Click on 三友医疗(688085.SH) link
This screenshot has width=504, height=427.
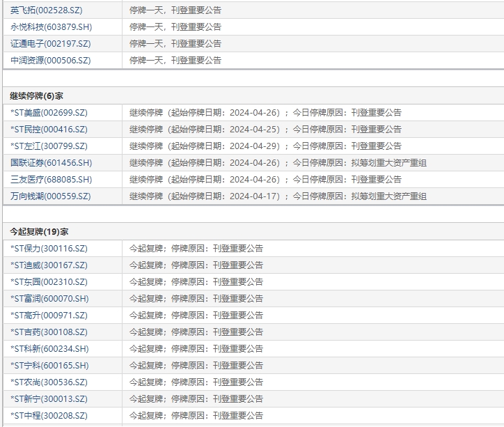point(51,180)
